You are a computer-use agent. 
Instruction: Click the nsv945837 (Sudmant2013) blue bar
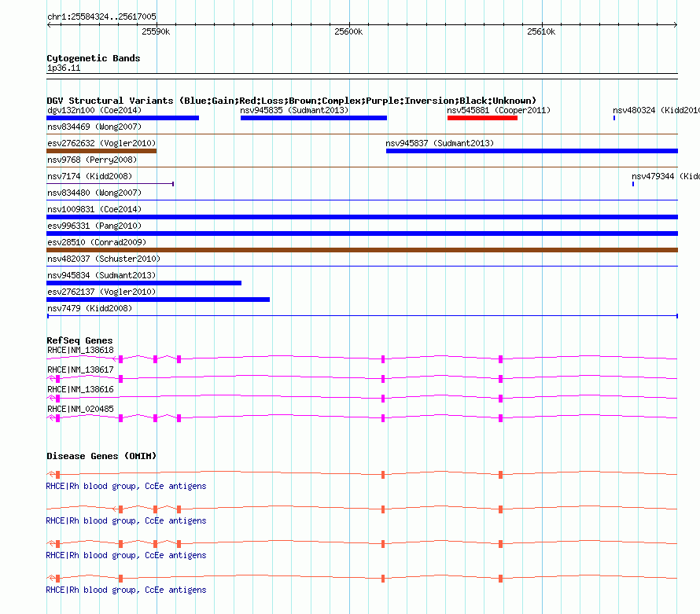[x=532, y=151]
